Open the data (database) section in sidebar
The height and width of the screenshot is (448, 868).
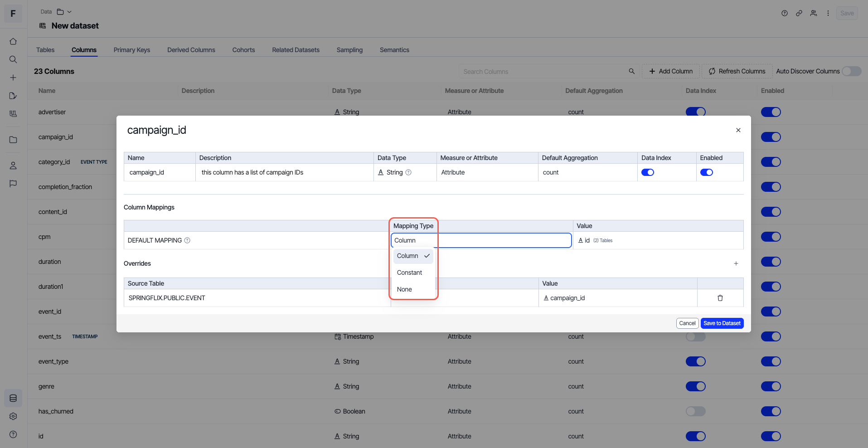[x=13, y=398]
